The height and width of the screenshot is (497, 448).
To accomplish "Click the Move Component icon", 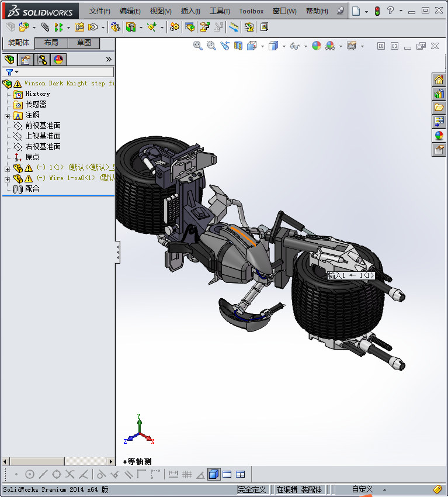I will [93, 27].
